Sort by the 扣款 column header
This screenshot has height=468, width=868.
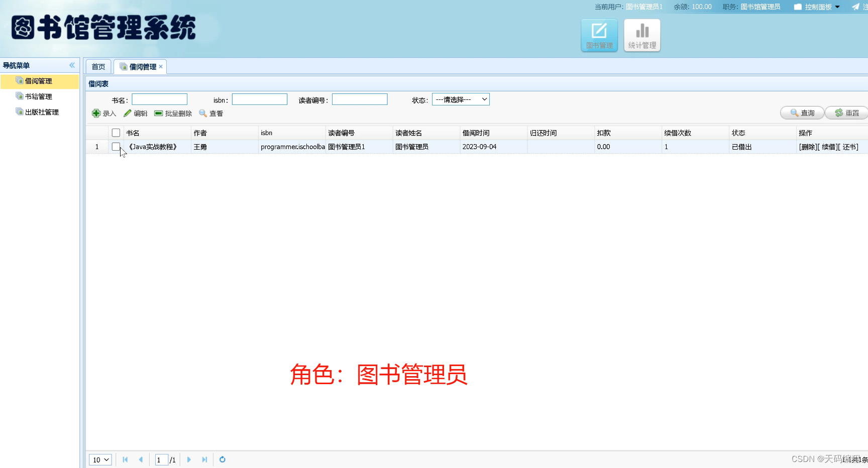click(x=628, y=133)
